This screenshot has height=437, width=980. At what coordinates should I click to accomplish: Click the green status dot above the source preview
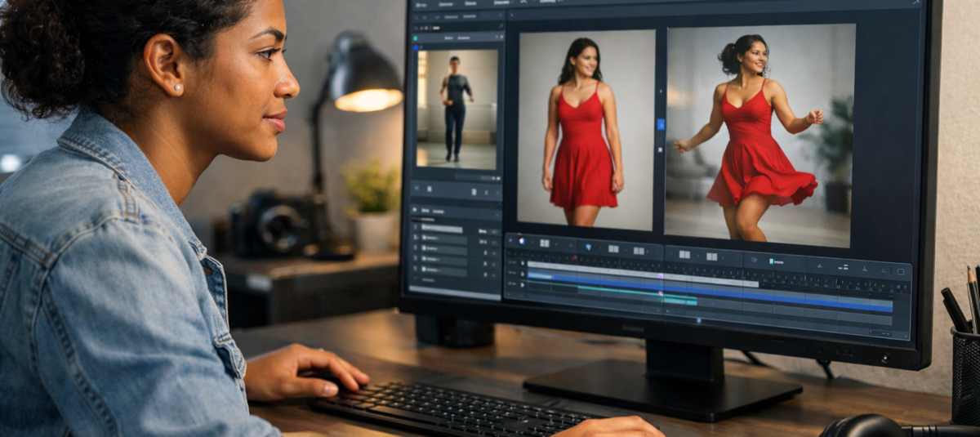click(415, 38)
